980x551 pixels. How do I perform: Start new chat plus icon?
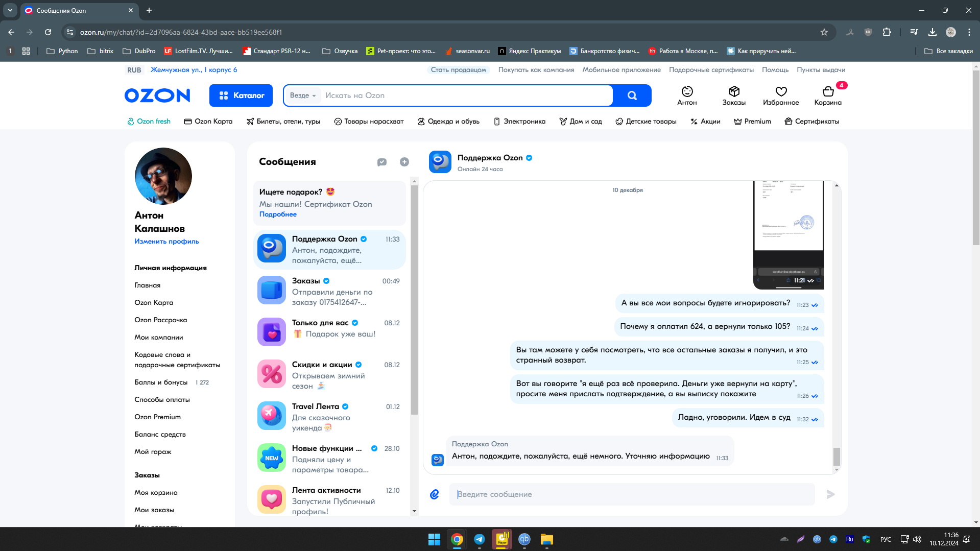404,162
